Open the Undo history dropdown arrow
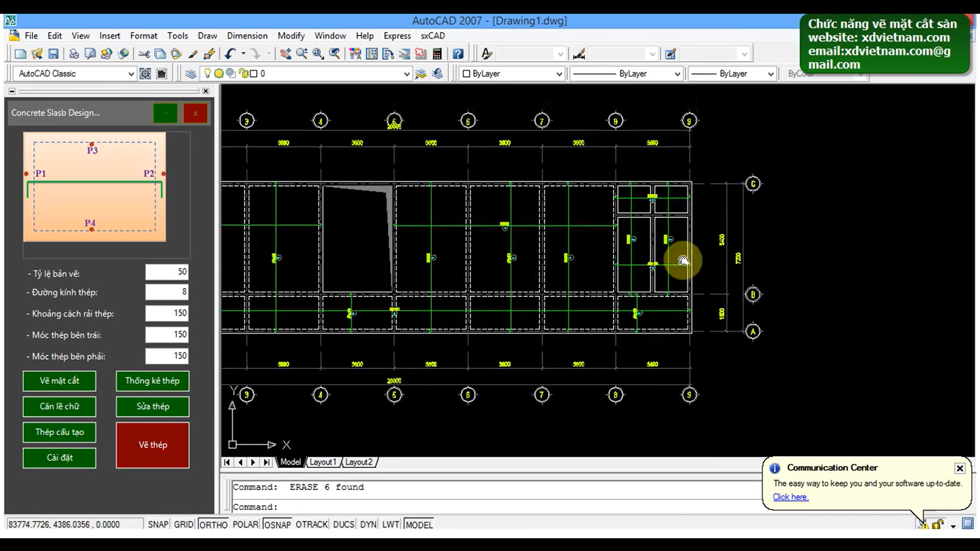Viewport: 980px width, 551px height. (x=243, y=54)
